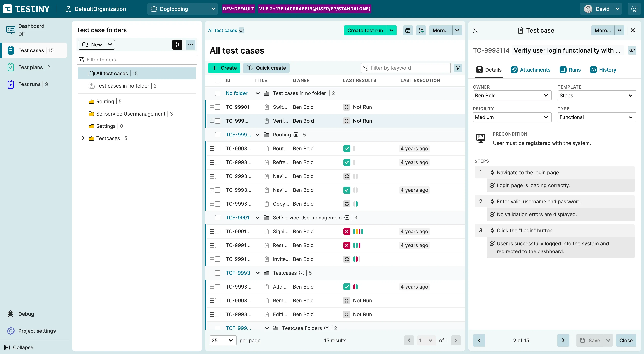Select the Routing folder group checkbox

point(218,135)
